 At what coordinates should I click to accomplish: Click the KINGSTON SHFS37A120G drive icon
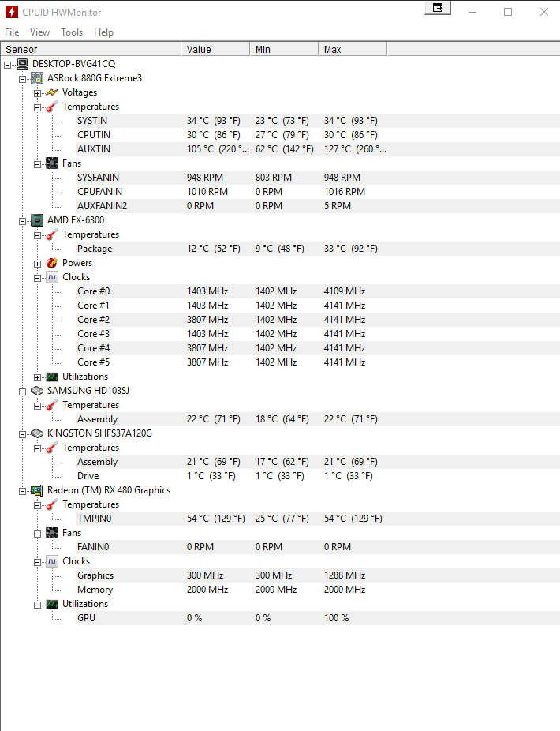37,433
